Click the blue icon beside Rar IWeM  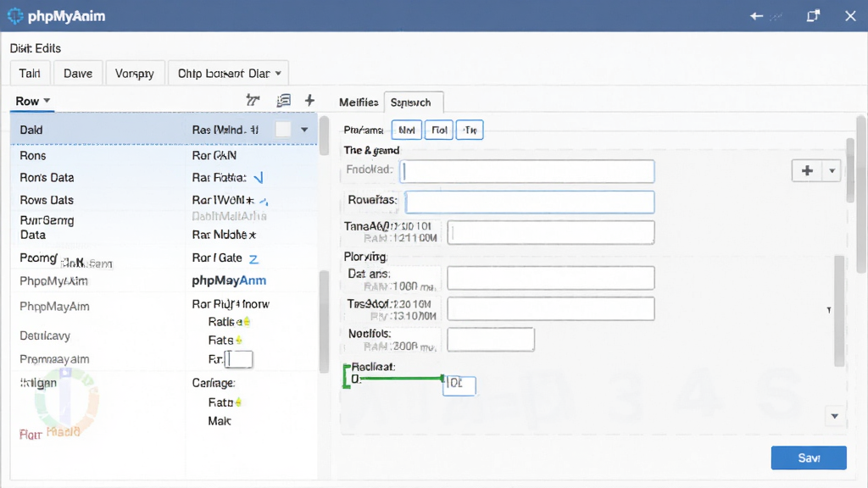pyautogui.click(x=264, y=201)
